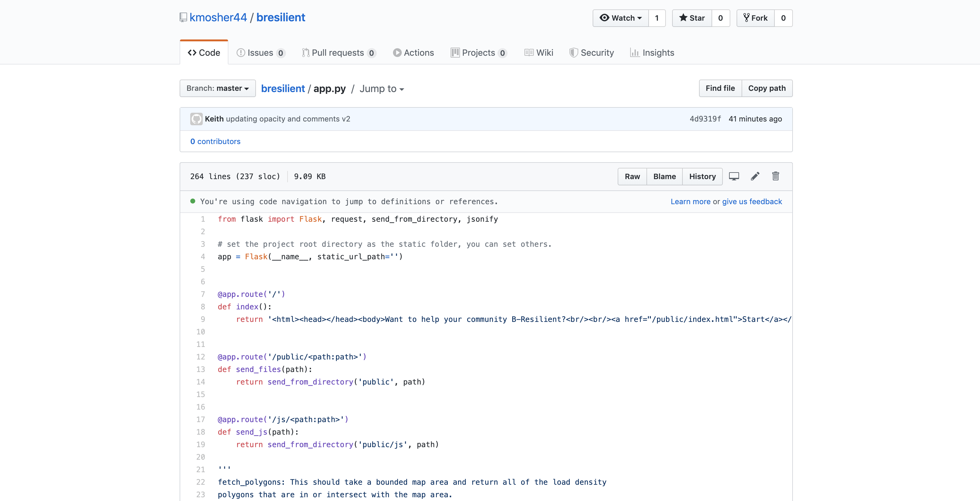
Task: Expand the Jump to menu
Action: [381, 89]
